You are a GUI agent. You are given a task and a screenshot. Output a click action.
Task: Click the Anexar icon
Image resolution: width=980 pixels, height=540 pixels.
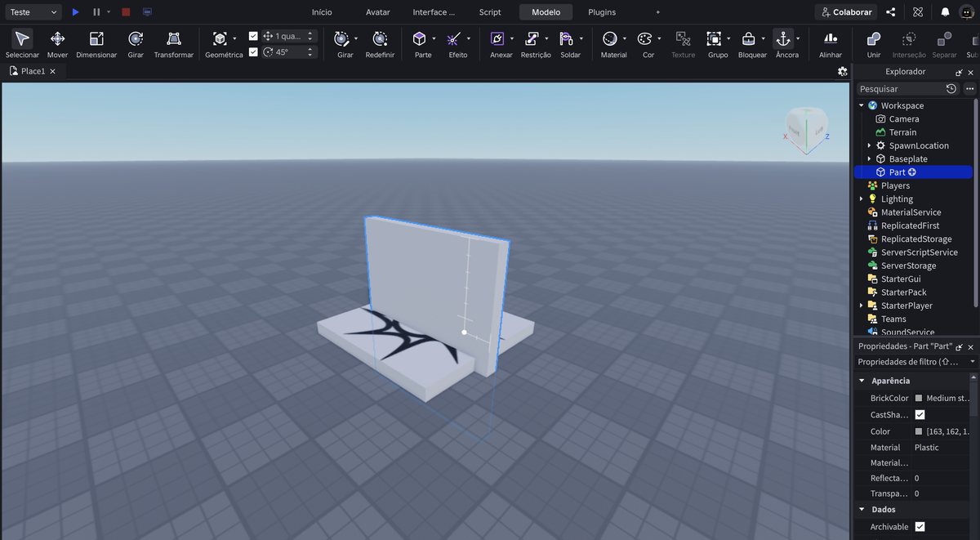tap(497, 38)
